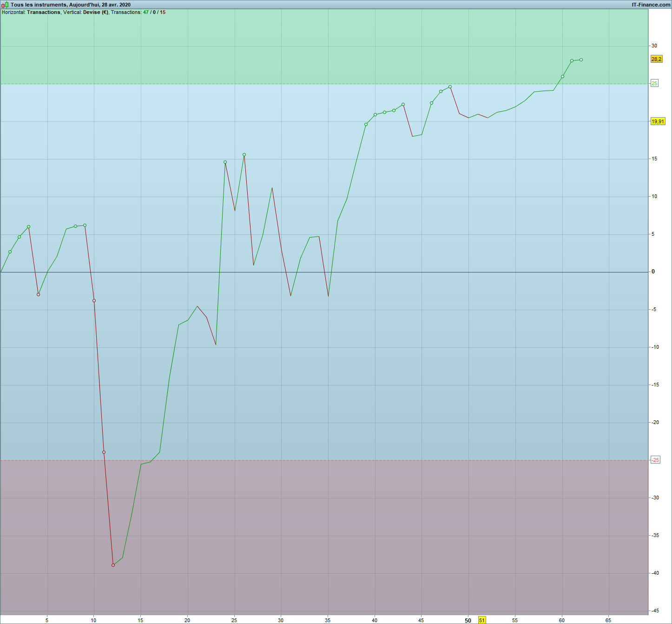Click the green 47 winning transactions count
The width and height of the screenshot is (672, 624).
click(146, 12)
